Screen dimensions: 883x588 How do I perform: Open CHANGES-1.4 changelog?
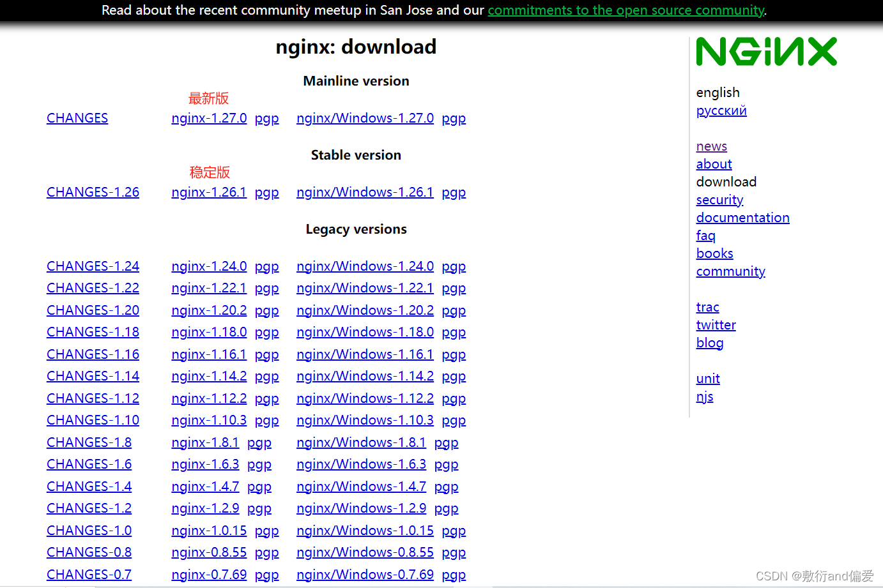pos(89,486)
